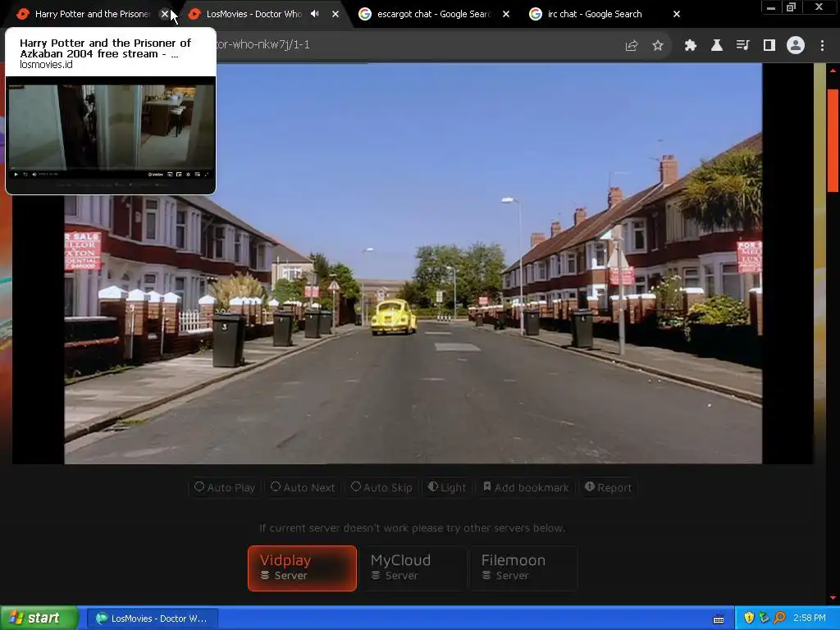Image resolution: width=840 pixels, height=630 pixels.
Task: Open the Windows start menu
Action: point(39,619)
